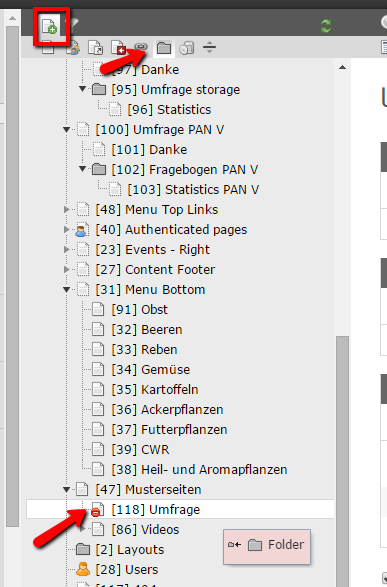Viewport: 387px width, 587px height.
Task: Open the [2] Layouts folder
Action: pos(129,550)
